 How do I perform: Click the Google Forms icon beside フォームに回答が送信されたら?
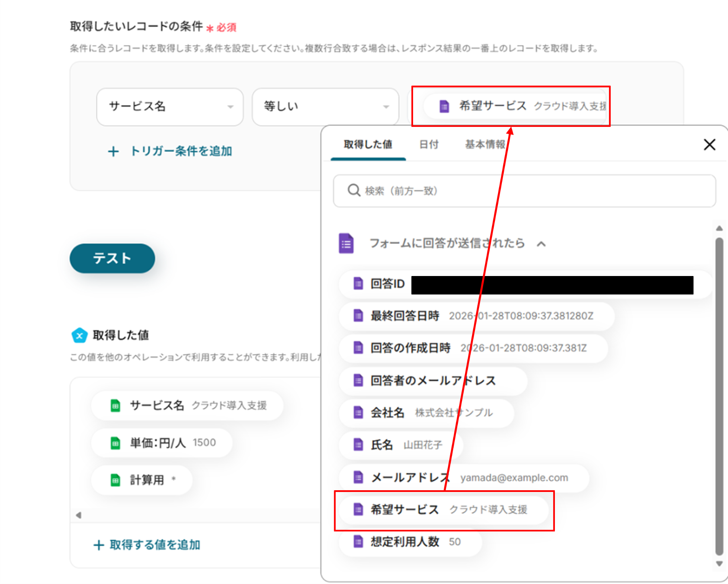click(x=346, y=244)
